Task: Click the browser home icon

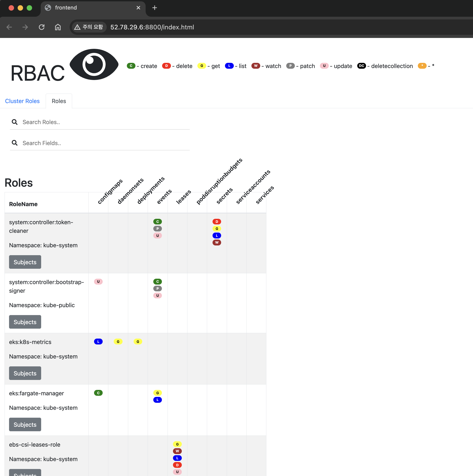Action: pos(58,27)
